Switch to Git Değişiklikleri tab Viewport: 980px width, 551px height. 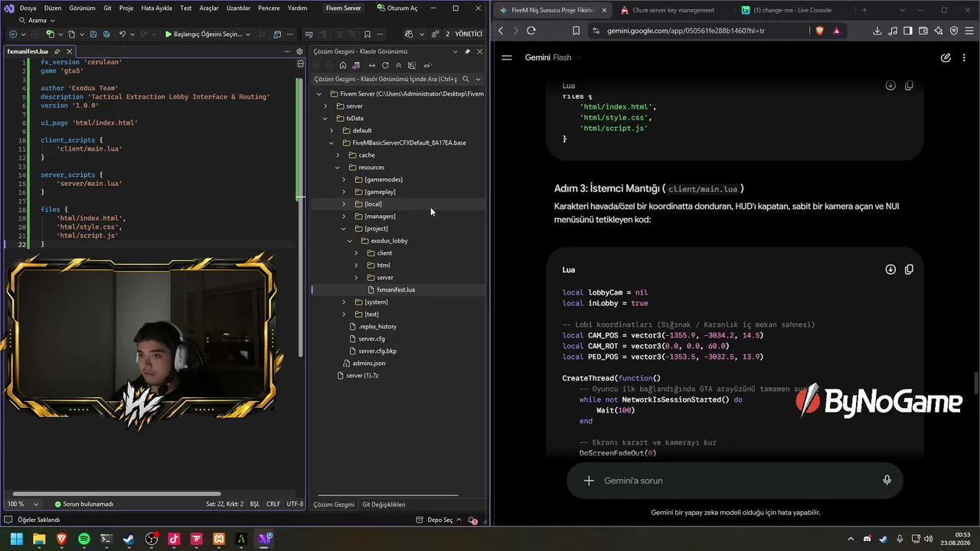pos(384,504)
